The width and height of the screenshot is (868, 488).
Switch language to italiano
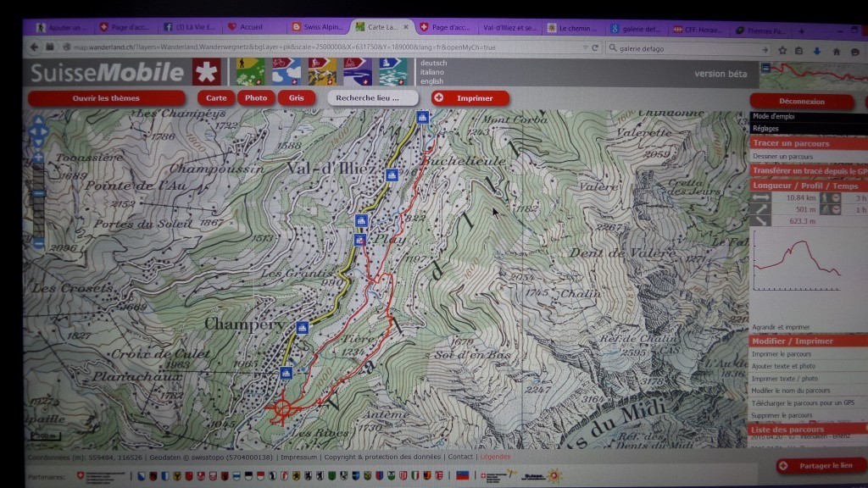coord(431,72)
